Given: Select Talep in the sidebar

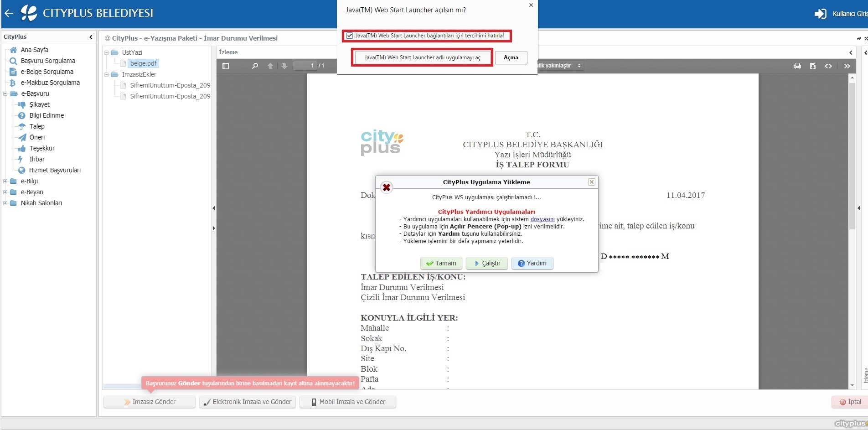Looking at the screenshot, I should (37, 126).
